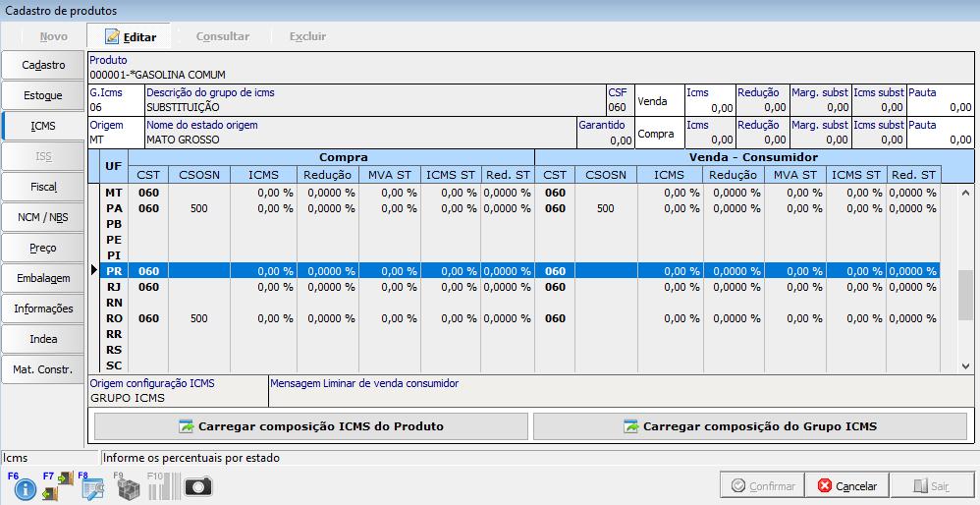This screenshot has height=505, width=980.
Task: Click the F10 barcode icon
Action: (x=164, y=487)
